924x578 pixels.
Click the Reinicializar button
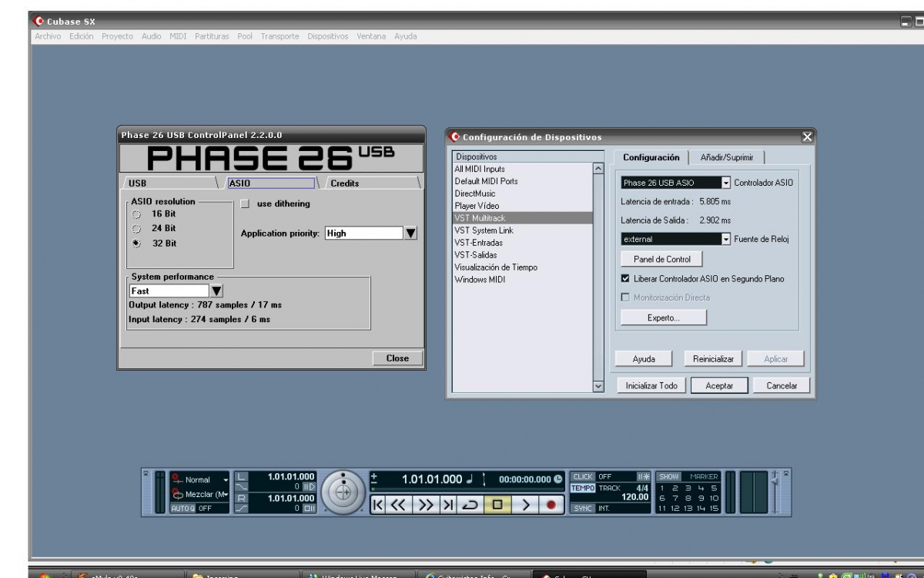click(714, 359)
